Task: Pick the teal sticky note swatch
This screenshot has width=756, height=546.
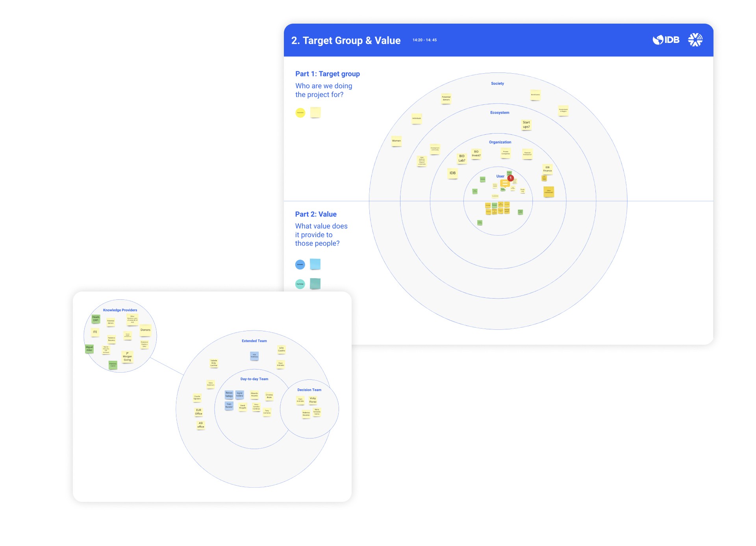Action: coord(315,283)
